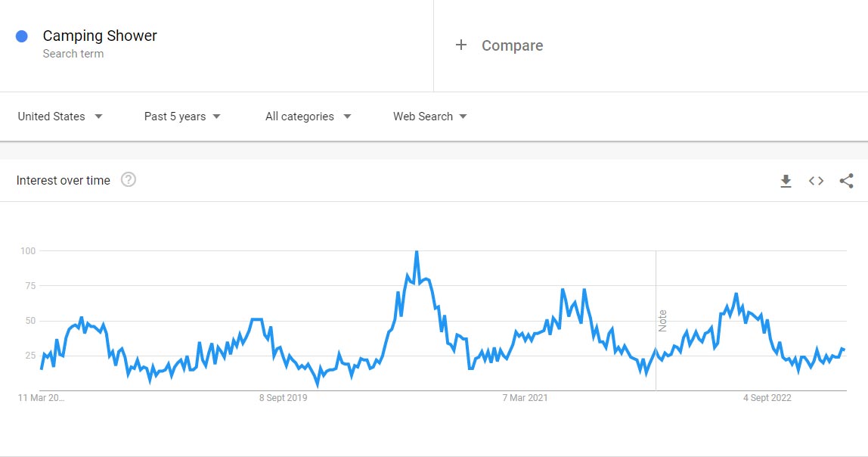Click the Compare text label
This screenshot has height=457, width=868.
click(512, 45)
